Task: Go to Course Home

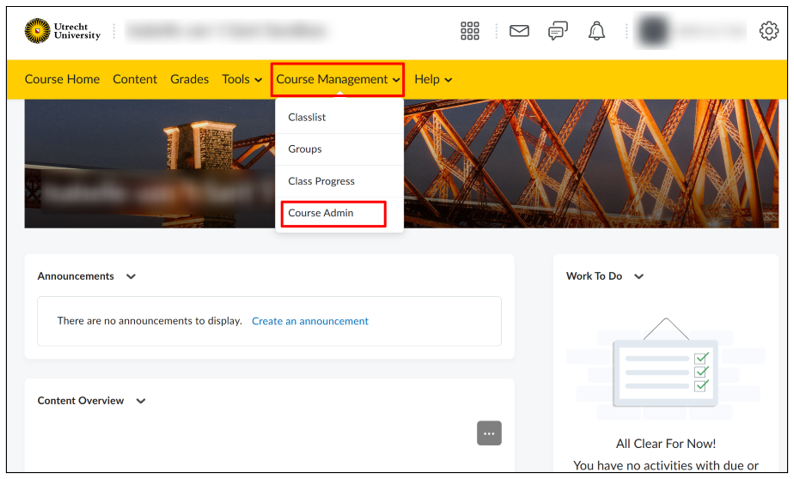Action: click(62, 79)
